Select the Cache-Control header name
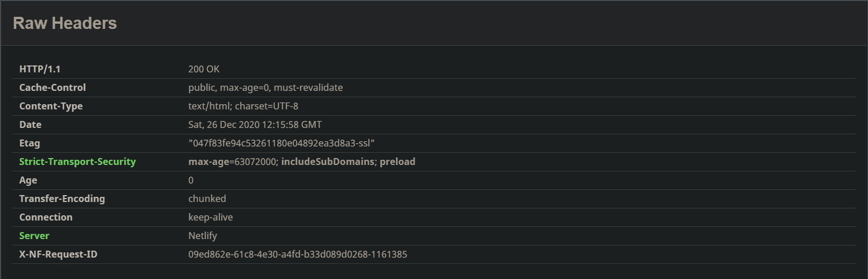This screenshot has height=279, width=868. coord(52,88)
